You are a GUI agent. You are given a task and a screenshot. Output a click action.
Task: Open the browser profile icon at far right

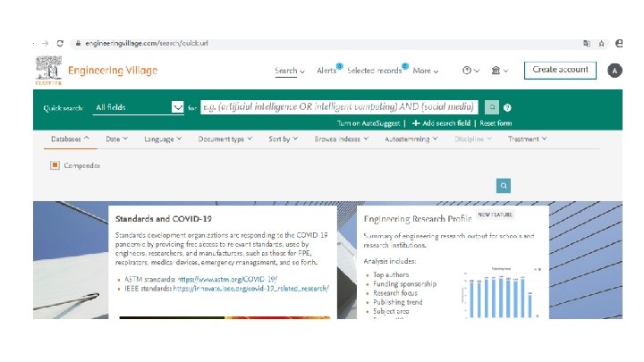click(x=619, y=43)
